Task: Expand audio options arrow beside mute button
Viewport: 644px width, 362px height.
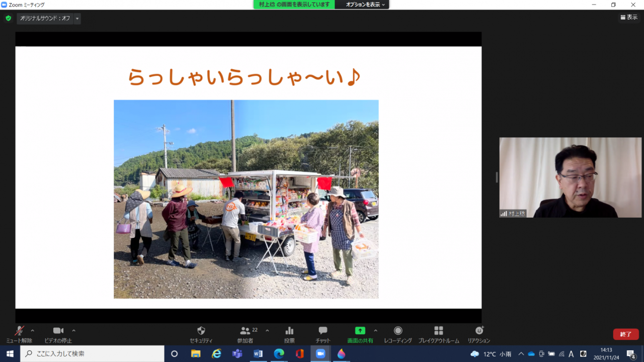Action: tap(33, 330)
